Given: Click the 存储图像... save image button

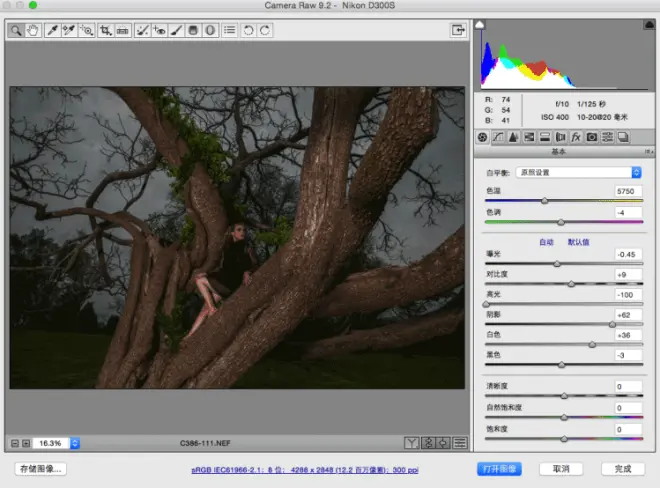Looking at the screenshot, I should tap(41, 469).
